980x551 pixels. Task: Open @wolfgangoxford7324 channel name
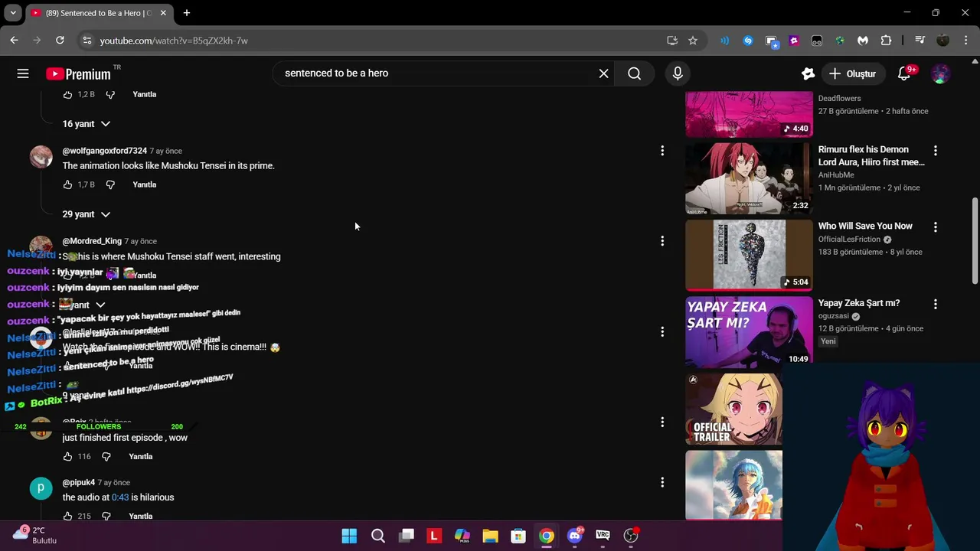(x=105, y=151)
